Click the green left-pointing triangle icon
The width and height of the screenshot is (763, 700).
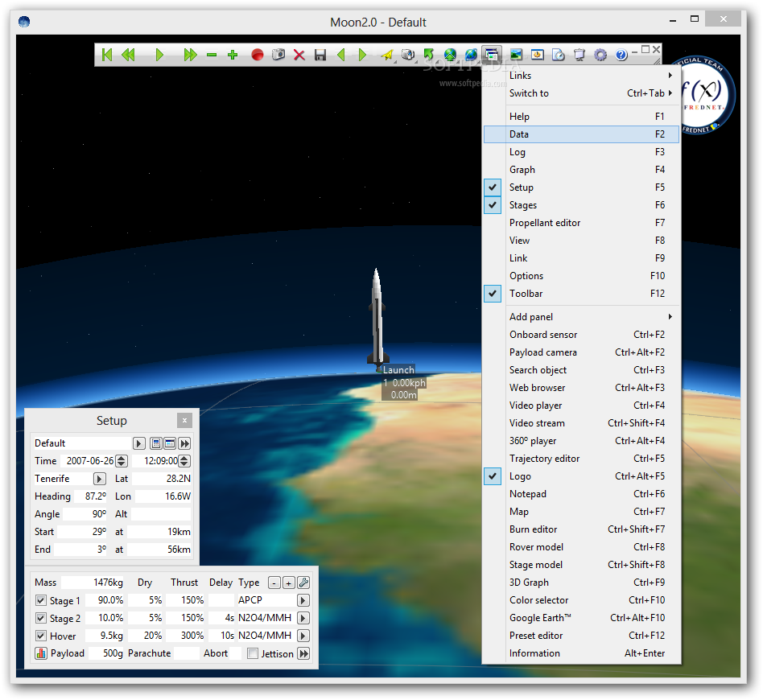[x=341, y=55]
